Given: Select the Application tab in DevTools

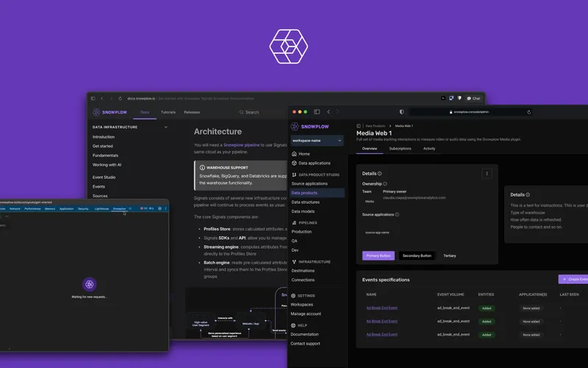Looking at the screenshot, I should (x=66, y=209).
